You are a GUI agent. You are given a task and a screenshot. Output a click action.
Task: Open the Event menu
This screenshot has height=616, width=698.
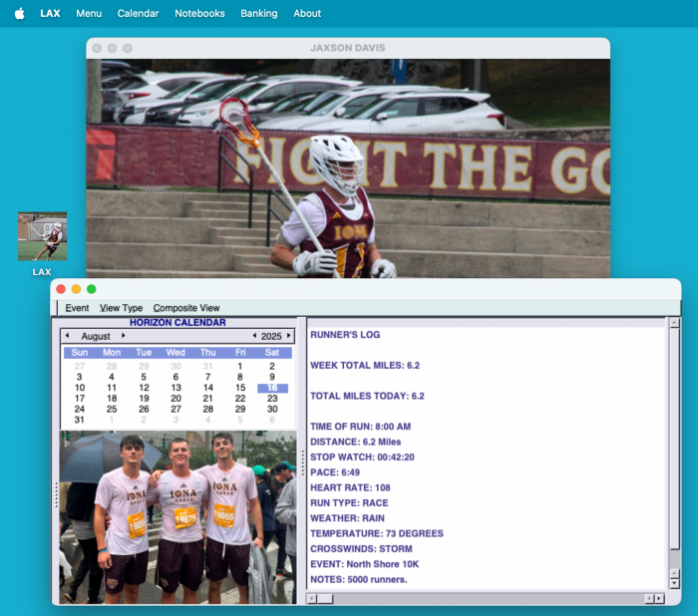coord(77,308)
